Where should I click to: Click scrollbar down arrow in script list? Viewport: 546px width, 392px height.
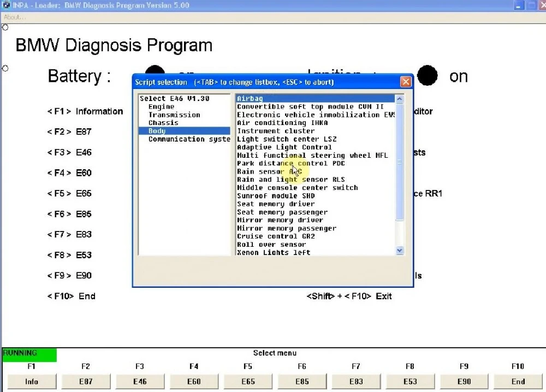pos(400,250)
